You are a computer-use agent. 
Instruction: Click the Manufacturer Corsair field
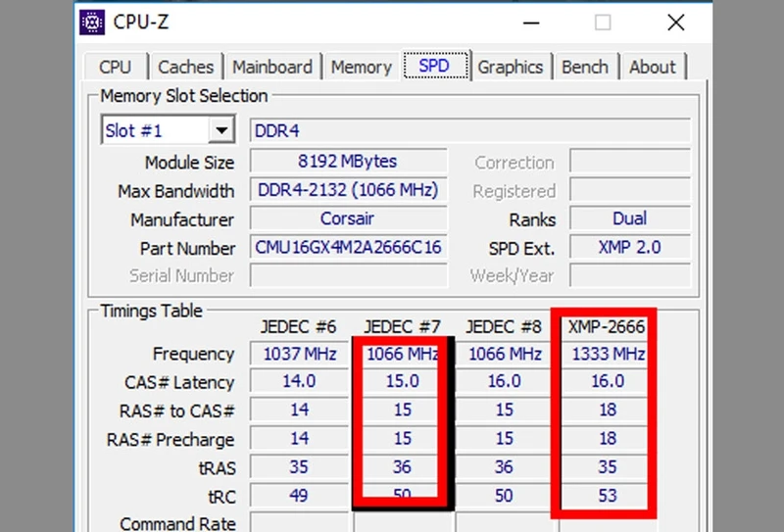coord(349,218)
